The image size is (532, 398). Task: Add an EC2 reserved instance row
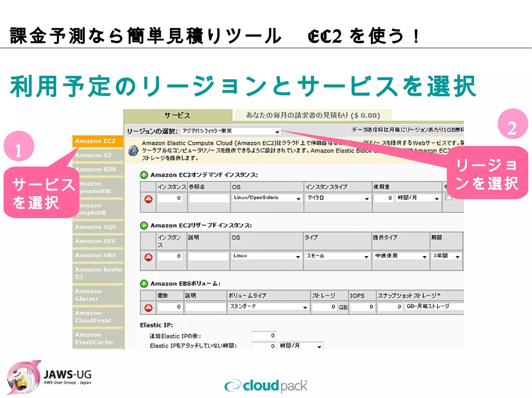pos(144,225)
